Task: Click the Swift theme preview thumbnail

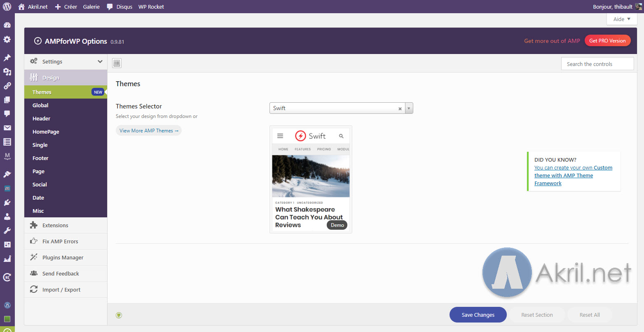Action: click(x=311, y=179)
